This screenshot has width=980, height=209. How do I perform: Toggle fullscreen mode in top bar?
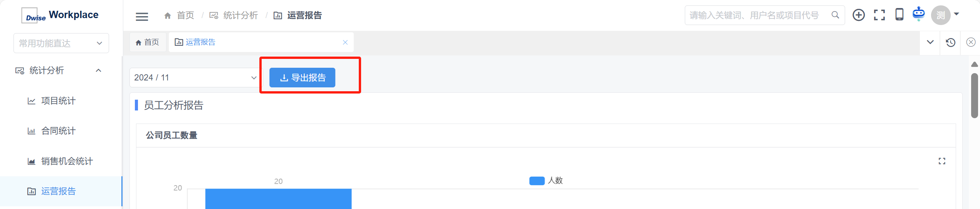coord(879,15)
